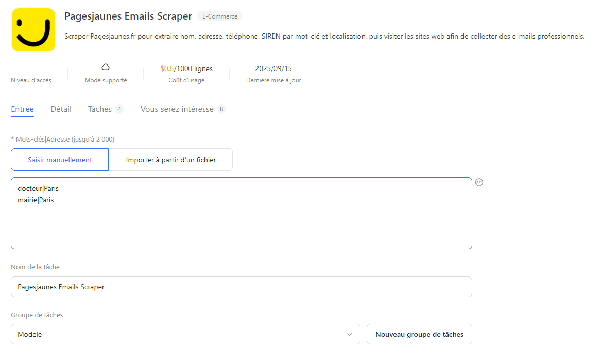This screenshot has width=603, height=364.
Task: Open the "Vous serez intéressé" tab
Action: pyautogui.click(x=179, y=109)
